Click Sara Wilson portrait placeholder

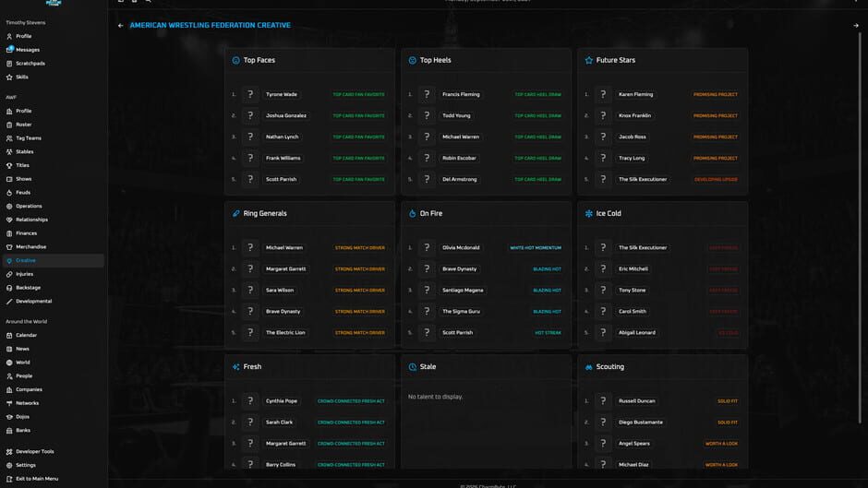(250, 290)
